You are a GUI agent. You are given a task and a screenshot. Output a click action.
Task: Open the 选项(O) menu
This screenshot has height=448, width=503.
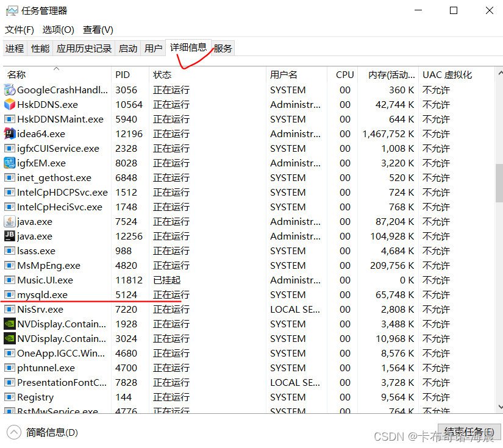[x=59, y=30]
